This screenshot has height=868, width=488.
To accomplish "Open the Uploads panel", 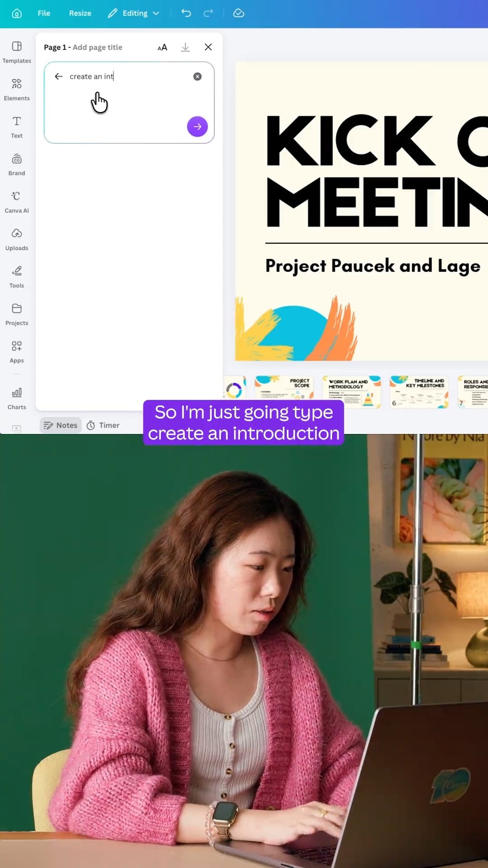I will (x=17, y=240).
